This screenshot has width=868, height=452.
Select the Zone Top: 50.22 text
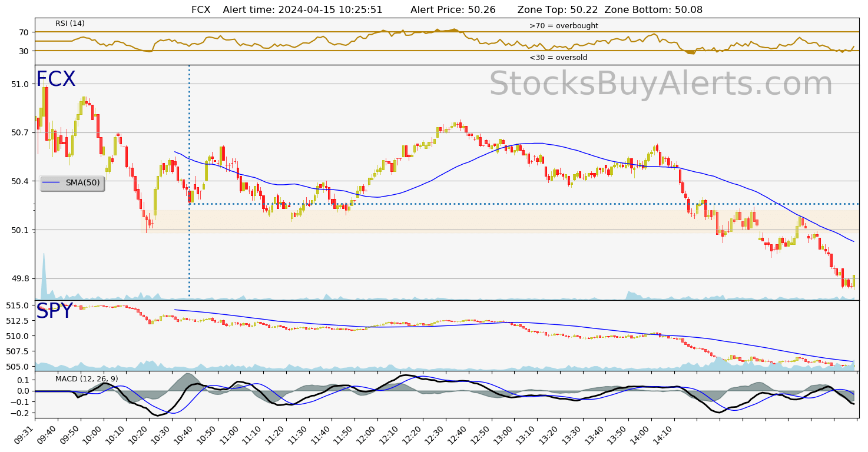tap(556, 10)
